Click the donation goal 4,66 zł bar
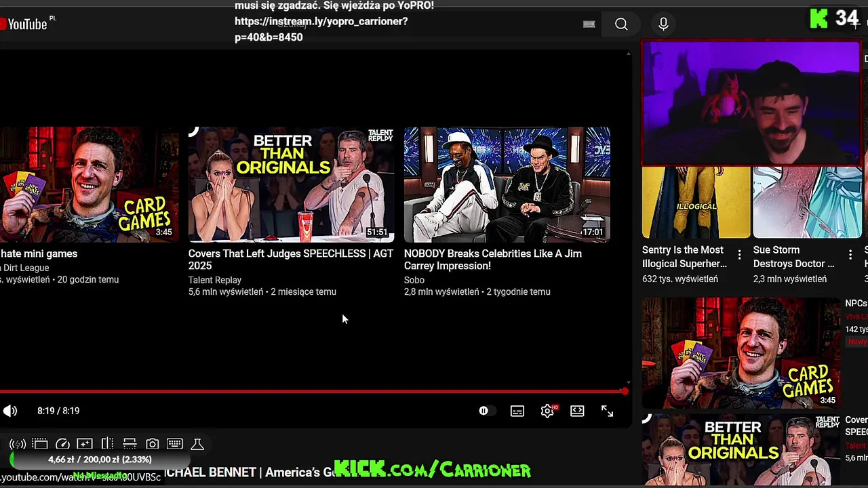Viewport: 868px width, 488px height. tap(100, 460)
